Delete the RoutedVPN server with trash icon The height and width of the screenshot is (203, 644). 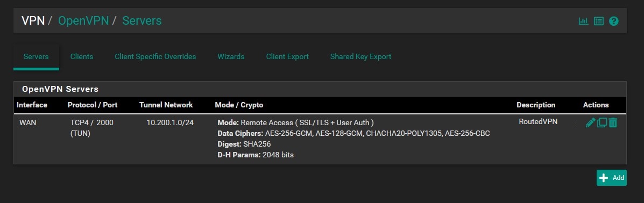[x=613, y=122]
